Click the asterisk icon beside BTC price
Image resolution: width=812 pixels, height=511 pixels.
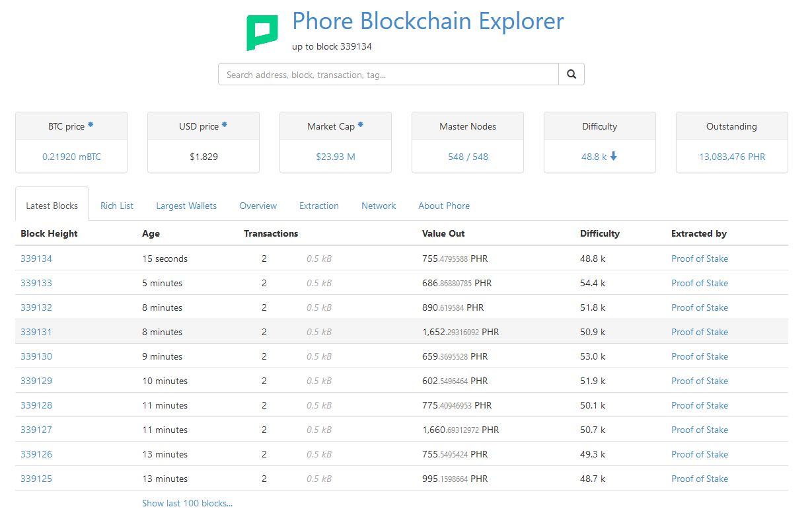coord(91,125)
